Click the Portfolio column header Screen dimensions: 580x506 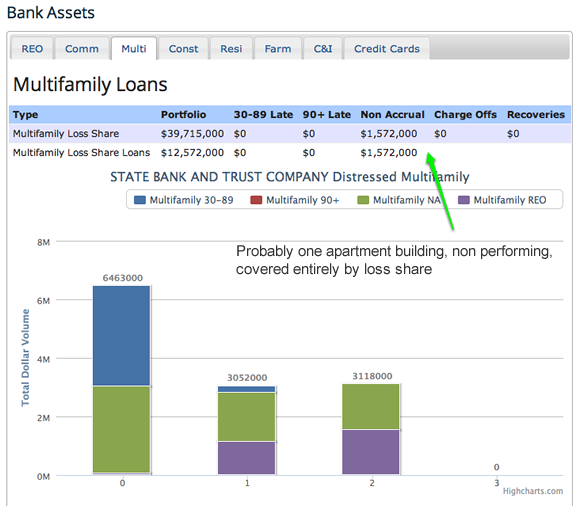point(183,115)
